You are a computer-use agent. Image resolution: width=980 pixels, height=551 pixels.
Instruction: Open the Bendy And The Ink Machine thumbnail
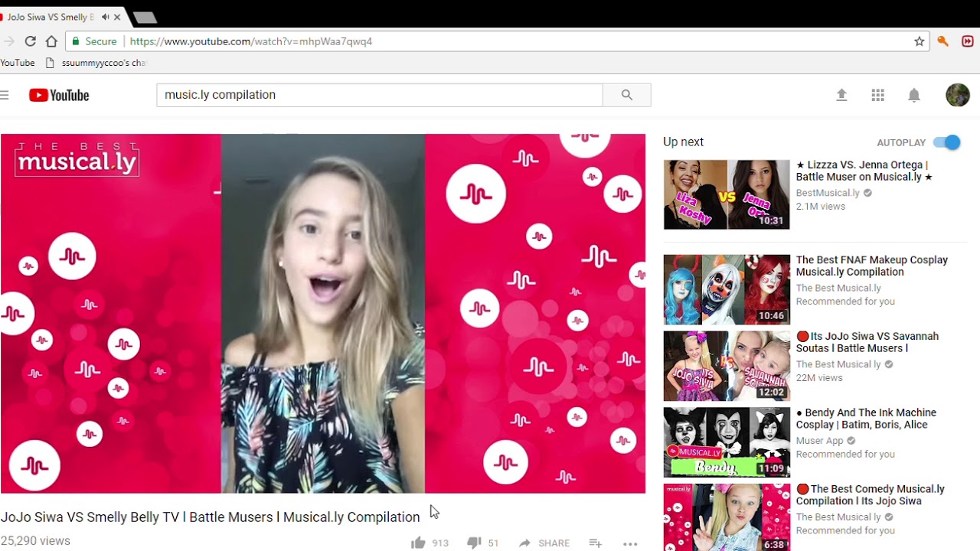(727, 442)
